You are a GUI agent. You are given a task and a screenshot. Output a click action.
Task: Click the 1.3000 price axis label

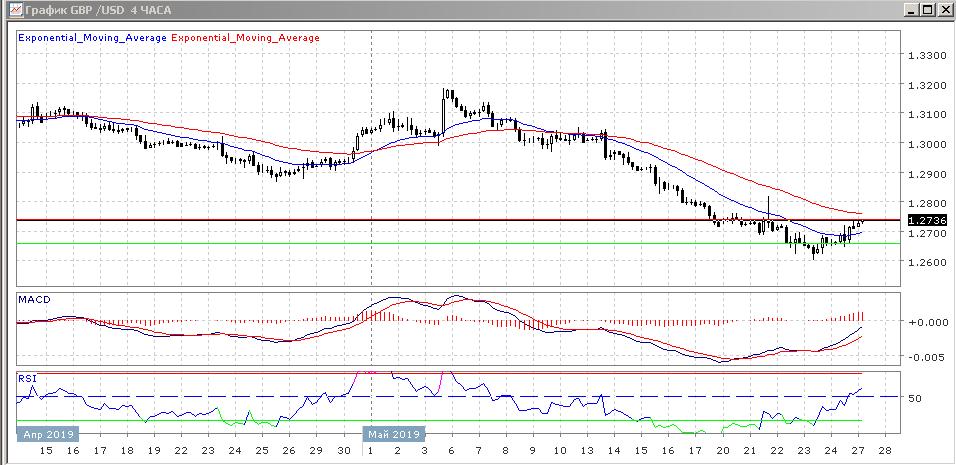926,145
